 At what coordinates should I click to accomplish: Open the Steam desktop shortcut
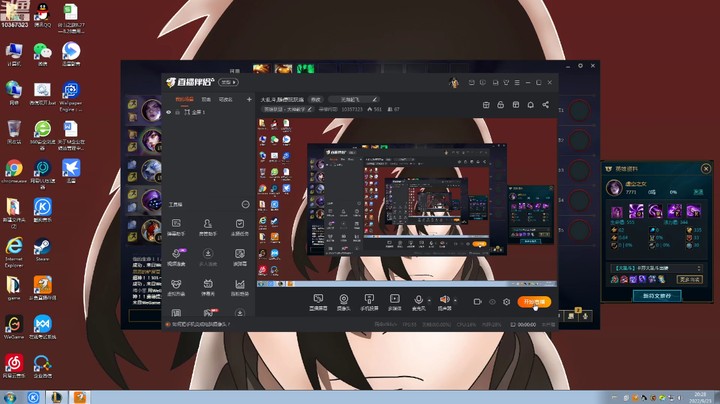point(42,249)
